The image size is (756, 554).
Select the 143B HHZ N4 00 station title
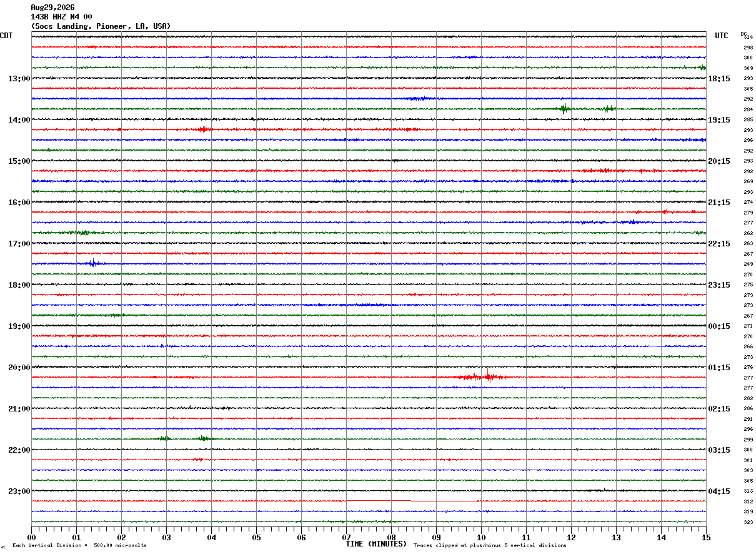[61, 17]
